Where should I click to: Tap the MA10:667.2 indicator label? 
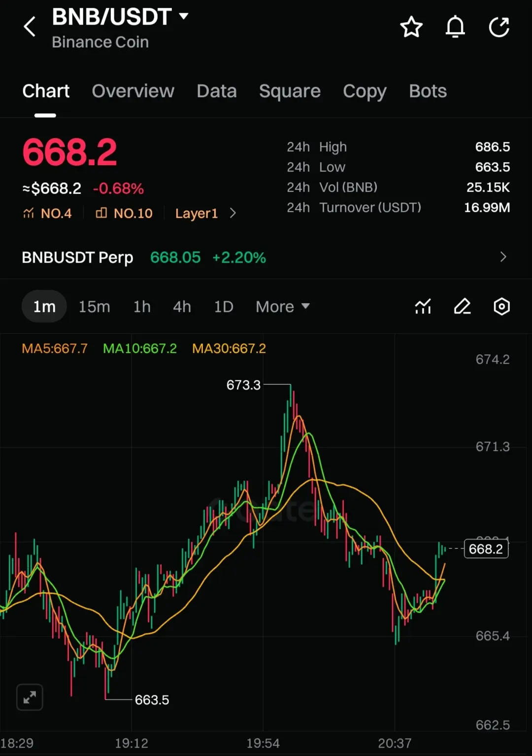(140, 348)
